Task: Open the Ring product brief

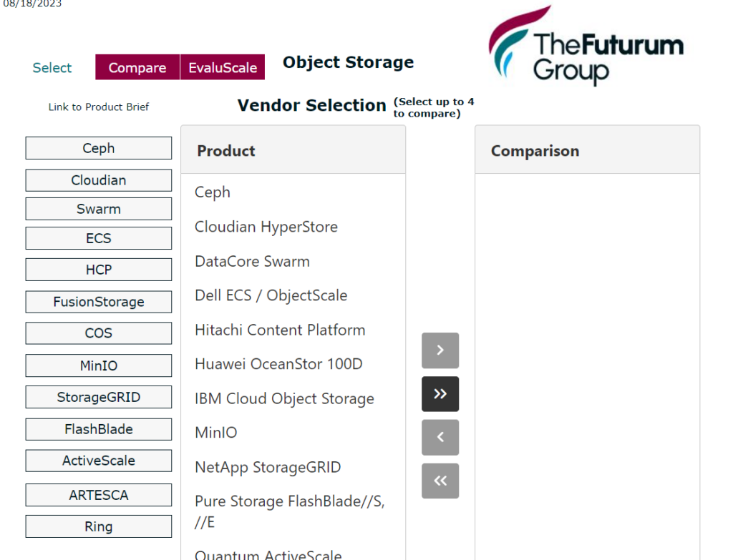Action: [99, 526]
